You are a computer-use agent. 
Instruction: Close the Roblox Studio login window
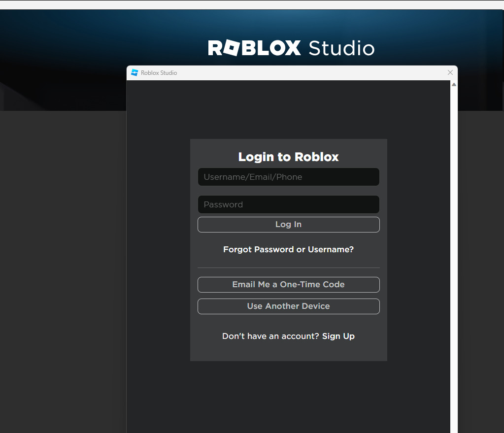(450, 72)
